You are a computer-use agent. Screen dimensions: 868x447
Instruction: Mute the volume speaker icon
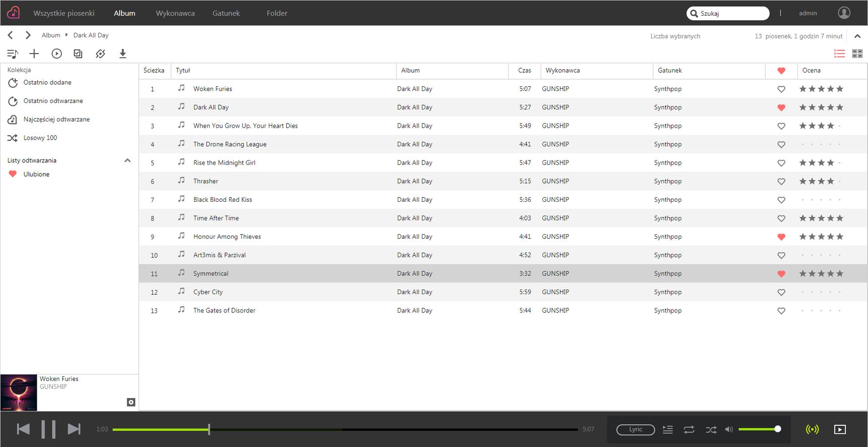(729, 430)
